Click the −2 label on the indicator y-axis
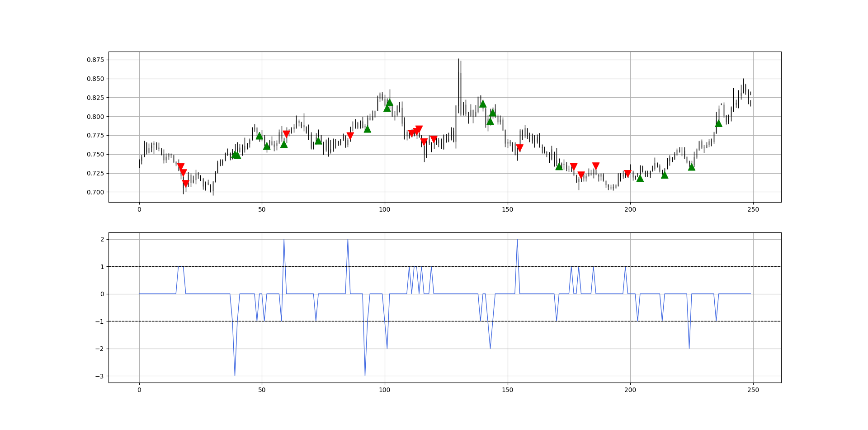This screenshot has height=430, width=868. [x=99, y=349]
